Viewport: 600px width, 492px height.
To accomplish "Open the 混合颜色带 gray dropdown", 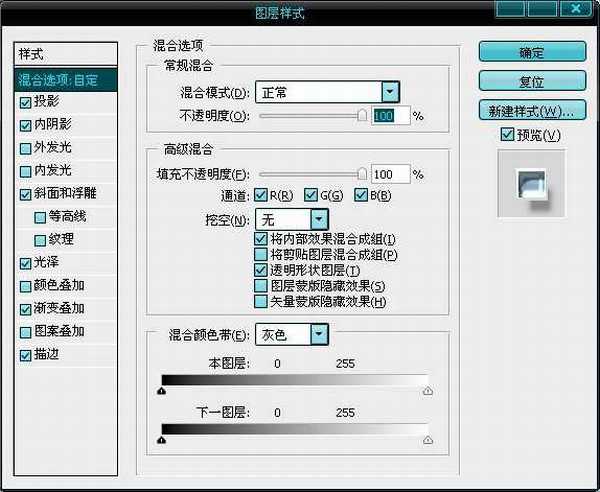I will 318,334.
